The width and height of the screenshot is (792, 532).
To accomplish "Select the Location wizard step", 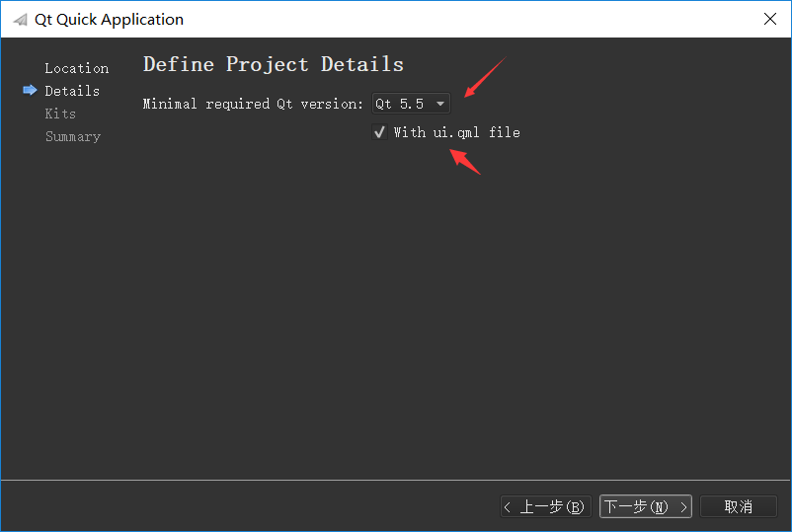I will point(77,68).
